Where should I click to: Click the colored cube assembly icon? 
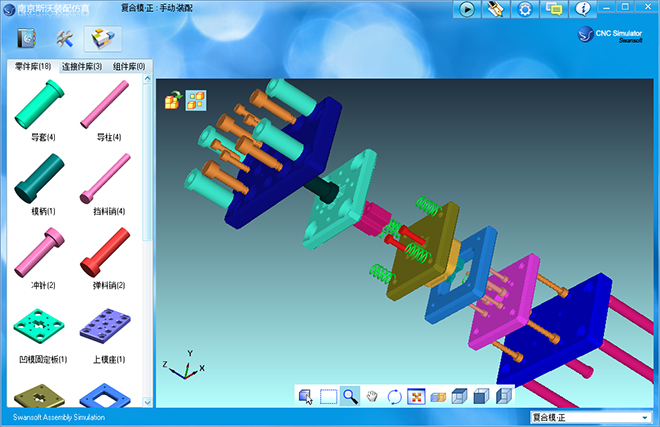coord(103,38)
